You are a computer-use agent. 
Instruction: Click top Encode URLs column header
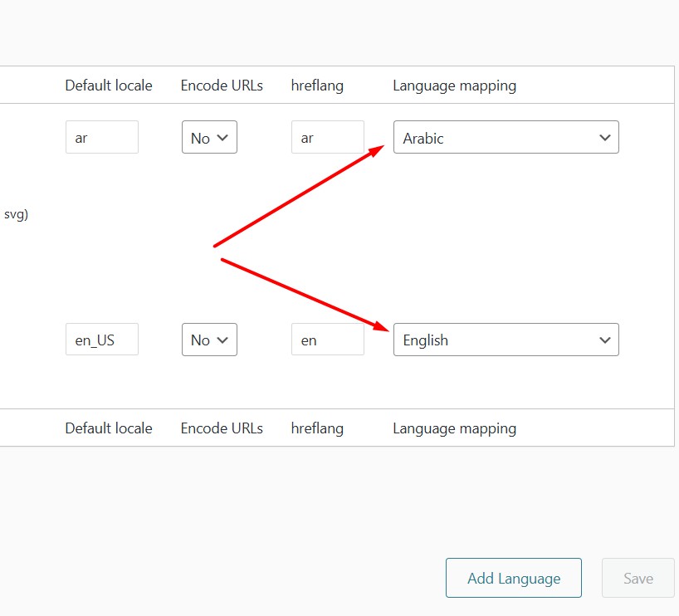click(x=222, y=86)
